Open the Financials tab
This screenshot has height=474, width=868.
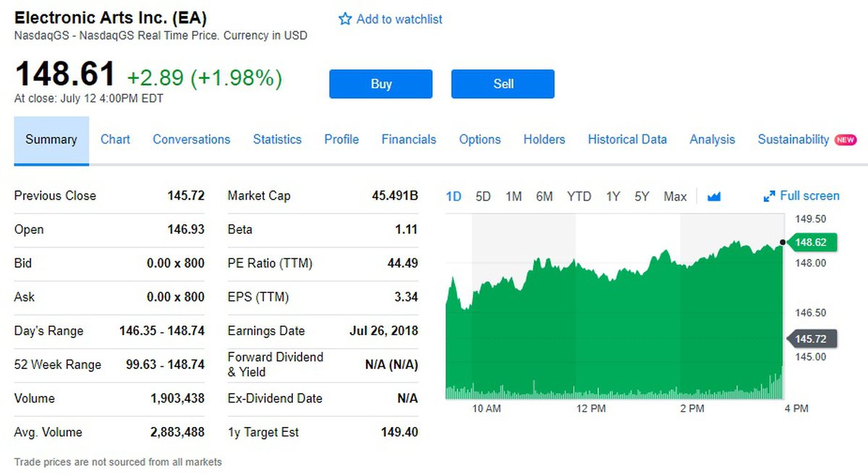pyautogui.click(x=409, y=140)
